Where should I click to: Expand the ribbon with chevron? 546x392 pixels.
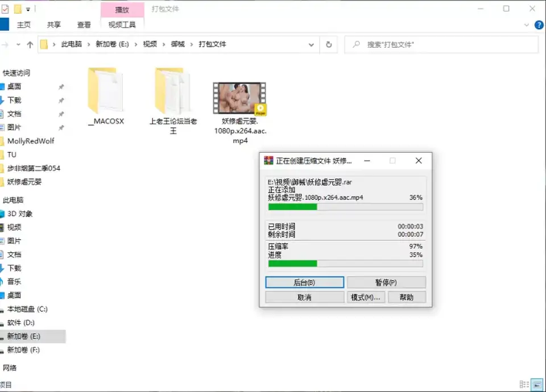526,25
